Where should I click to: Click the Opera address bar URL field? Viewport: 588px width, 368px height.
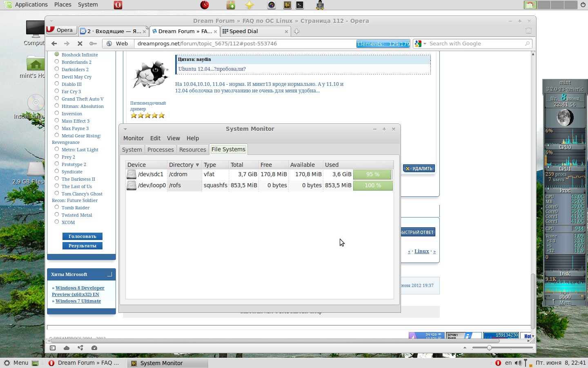coord(246,44)
